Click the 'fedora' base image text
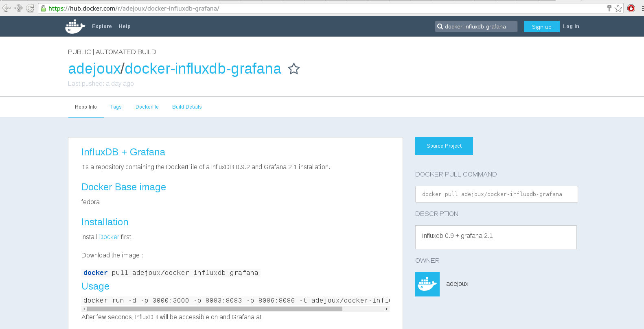The height and width of the screenshot is (329, 644). point(90,202)
